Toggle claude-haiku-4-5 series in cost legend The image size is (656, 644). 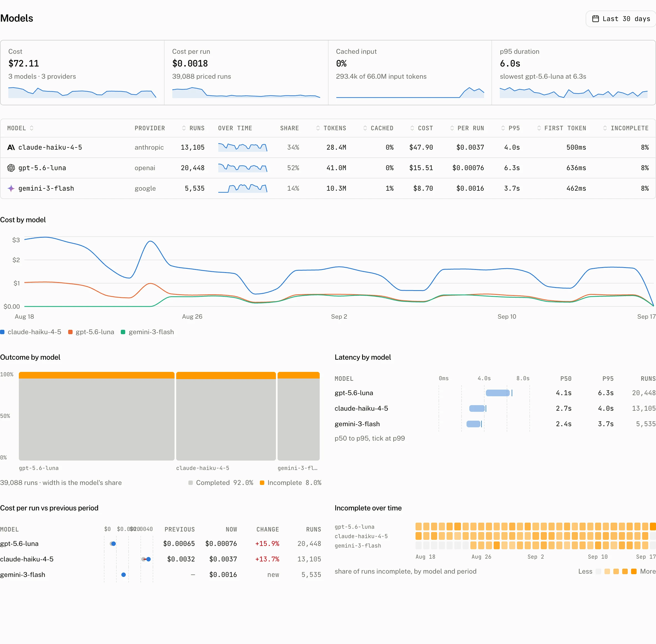click(31, 332)
